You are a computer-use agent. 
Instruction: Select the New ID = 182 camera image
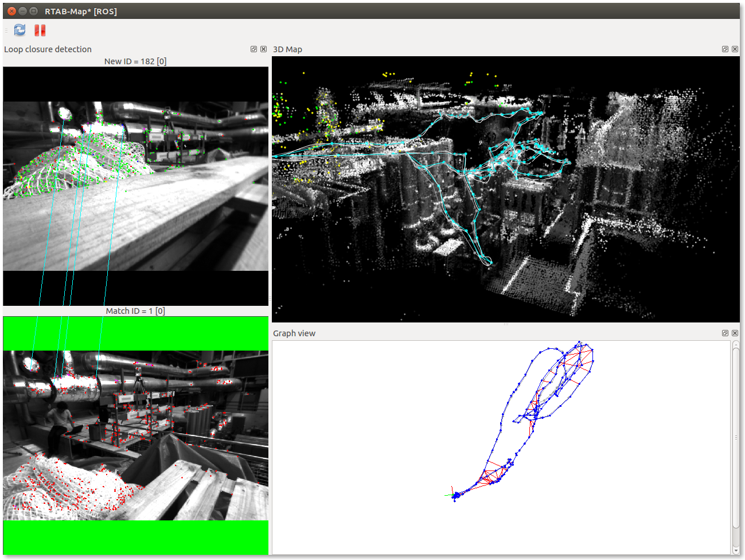(135, 186)
